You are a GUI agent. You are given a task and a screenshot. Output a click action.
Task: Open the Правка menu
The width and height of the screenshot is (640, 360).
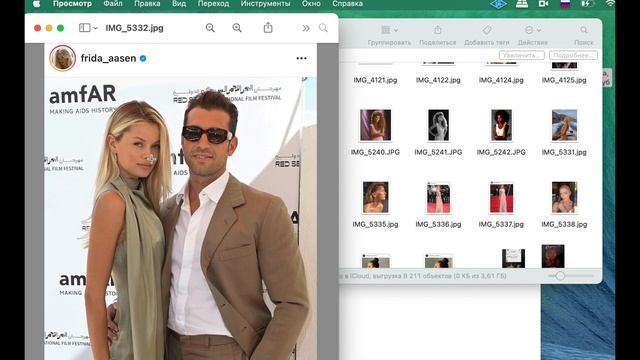[147, 4]
